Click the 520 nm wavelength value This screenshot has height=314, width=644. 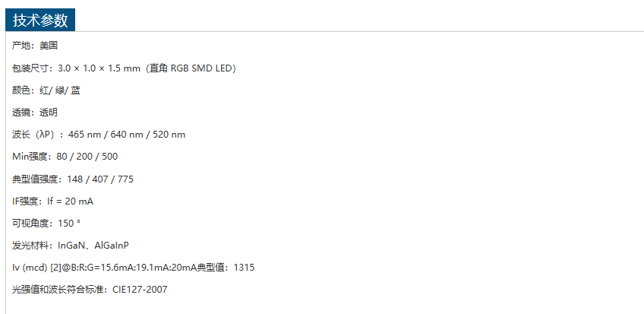169,135
